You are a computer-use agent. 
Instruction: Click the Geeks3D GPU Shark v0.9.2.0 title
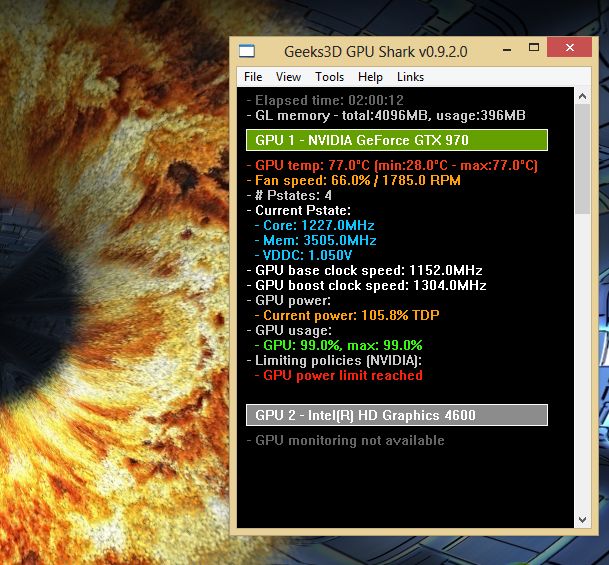[x=376, y=52]
